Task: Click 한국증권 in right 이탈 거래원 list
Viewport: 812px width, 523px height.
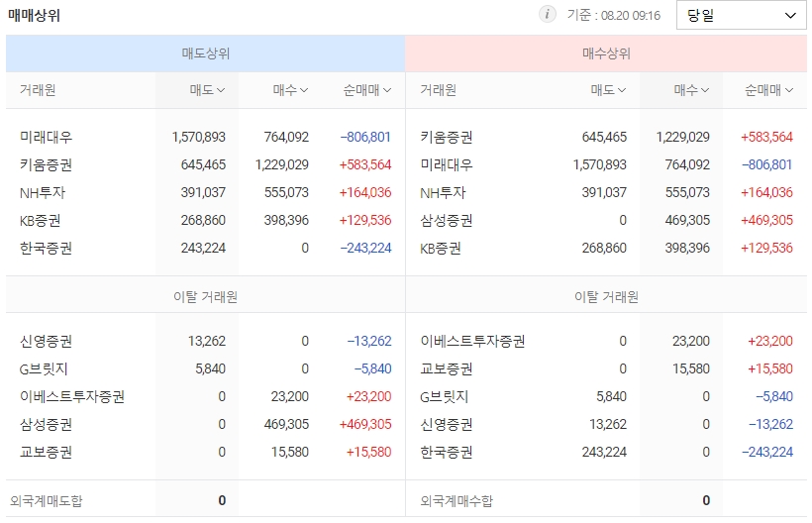Action: point(447,452)
